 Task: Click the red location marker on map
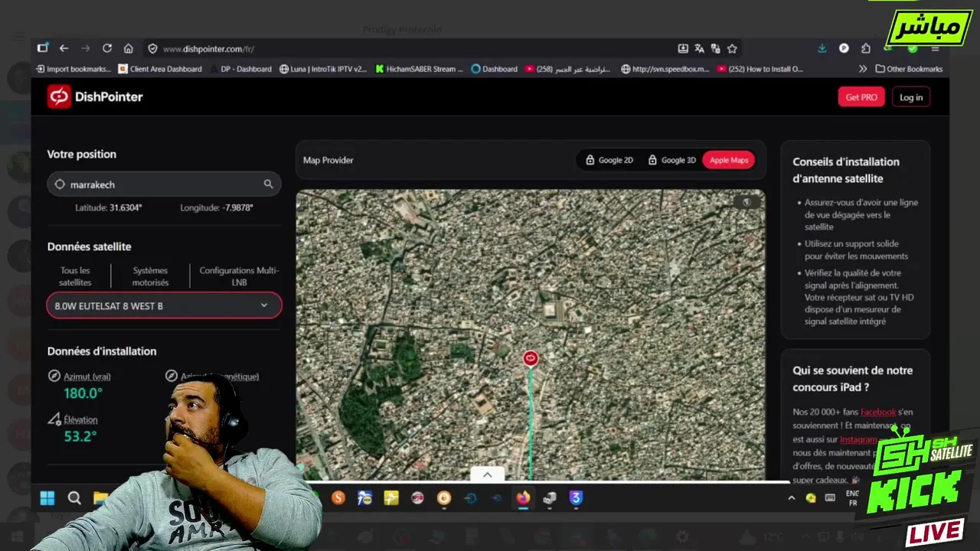point(531,358)
